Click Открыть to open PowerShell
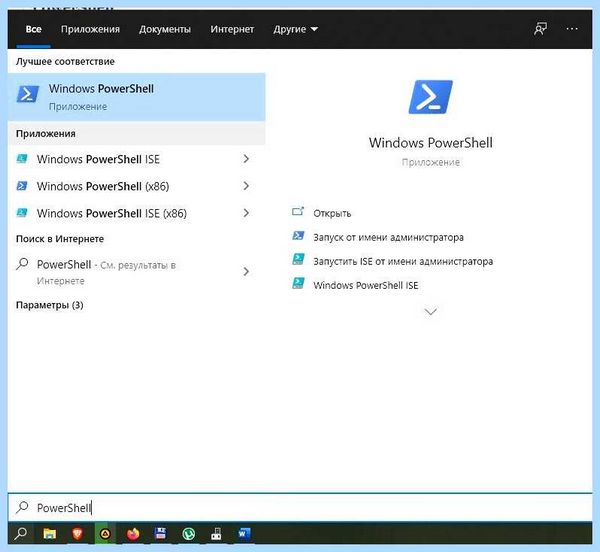The image size is (600, 552). click(332, 213)
